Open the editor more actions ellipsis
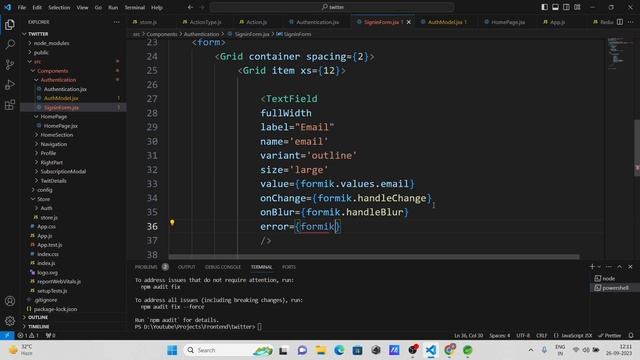Viewport: 640px width, 360px height. 631,22
